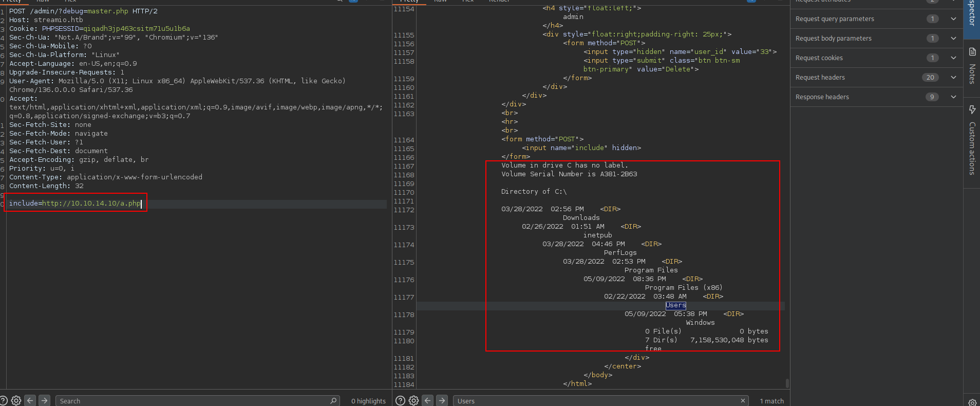
Task: Click the Cookie PHPSESSID header line
Action: 99,29
